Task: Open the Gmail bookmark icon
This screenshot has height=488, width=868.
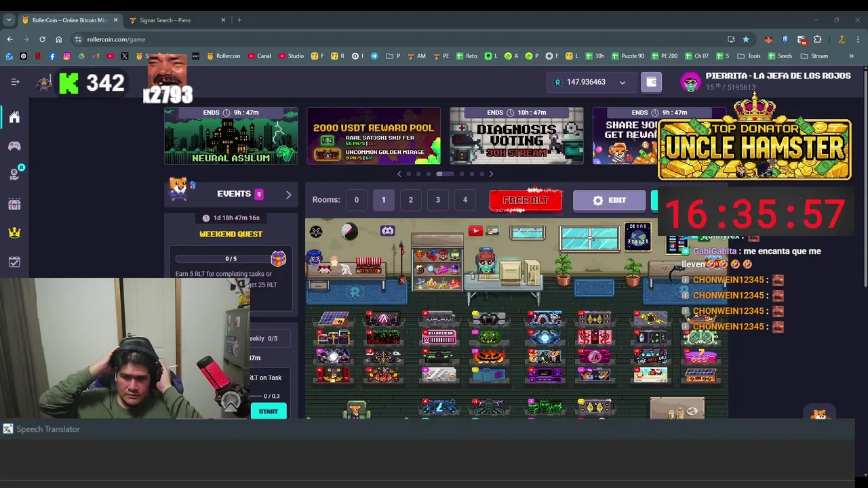Action: pos(96,56)
